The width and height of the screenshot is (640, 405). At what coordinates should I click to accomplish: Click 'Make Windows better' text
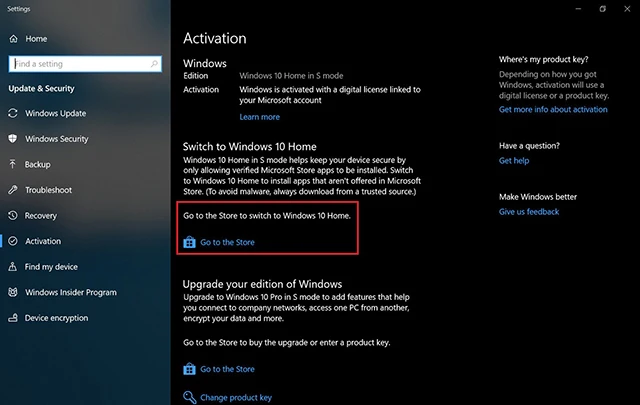[x=538, y=197]
